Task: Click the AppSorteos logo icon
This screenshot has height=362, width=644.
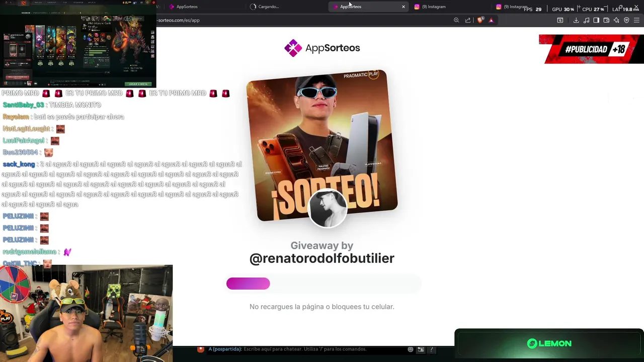Action: click(293, 48)
